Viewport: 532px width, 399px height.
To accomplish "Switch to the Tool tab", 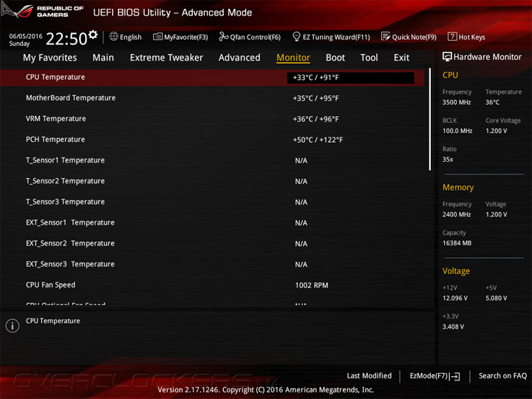I will click(x=369, y=58).
